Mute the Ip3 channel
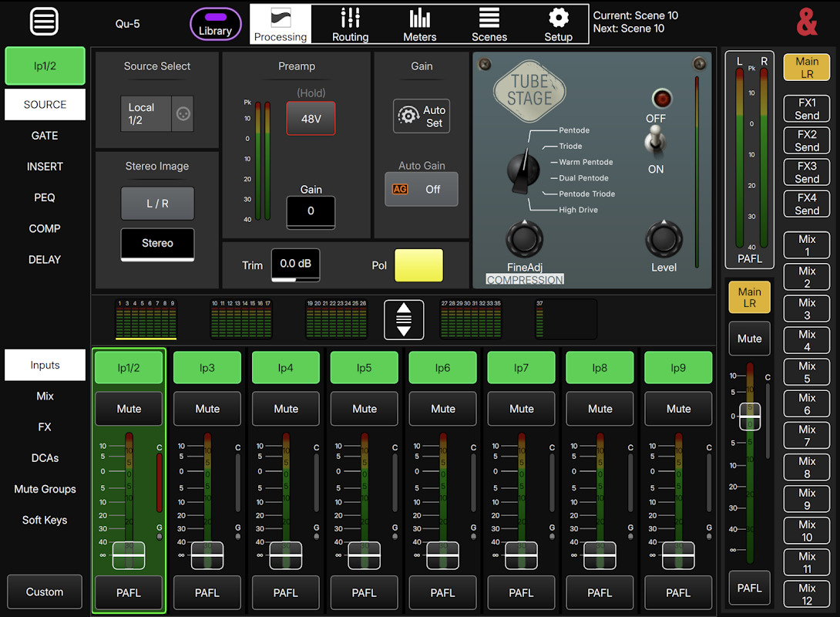 [x=207, y=409]
